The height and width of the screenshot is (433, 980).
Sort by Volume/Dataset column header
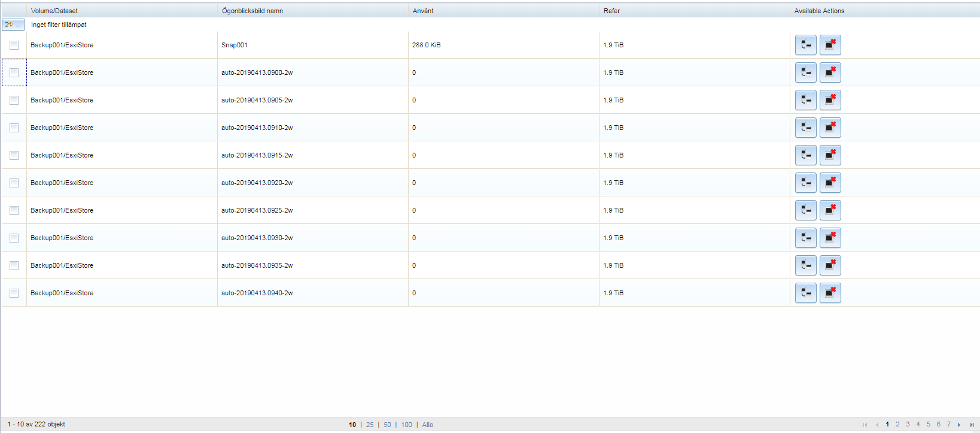[54, 11]
